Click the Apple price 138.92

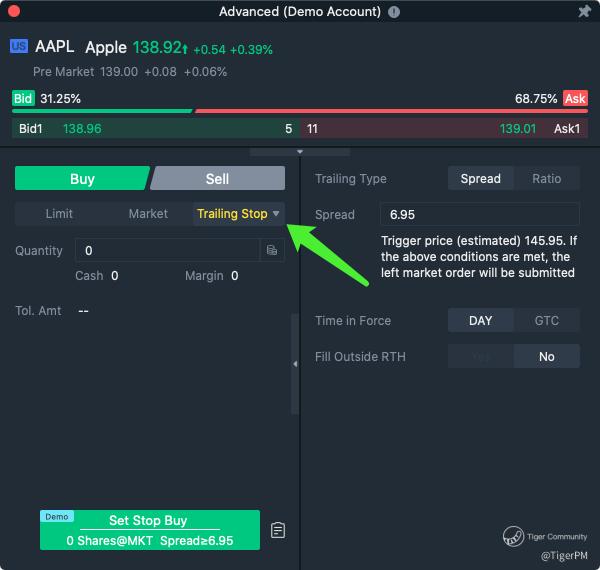pyautogui.click(x=157, y=47)
